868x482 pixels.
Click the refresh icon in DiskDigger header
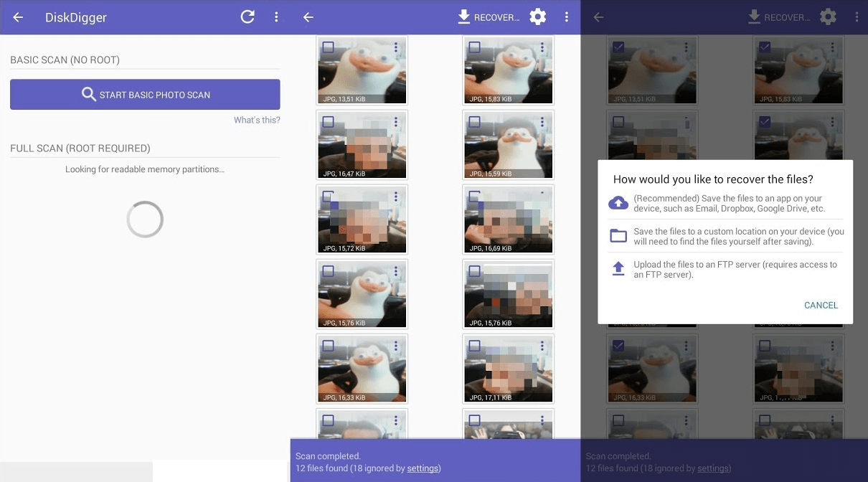click(247, 17)
